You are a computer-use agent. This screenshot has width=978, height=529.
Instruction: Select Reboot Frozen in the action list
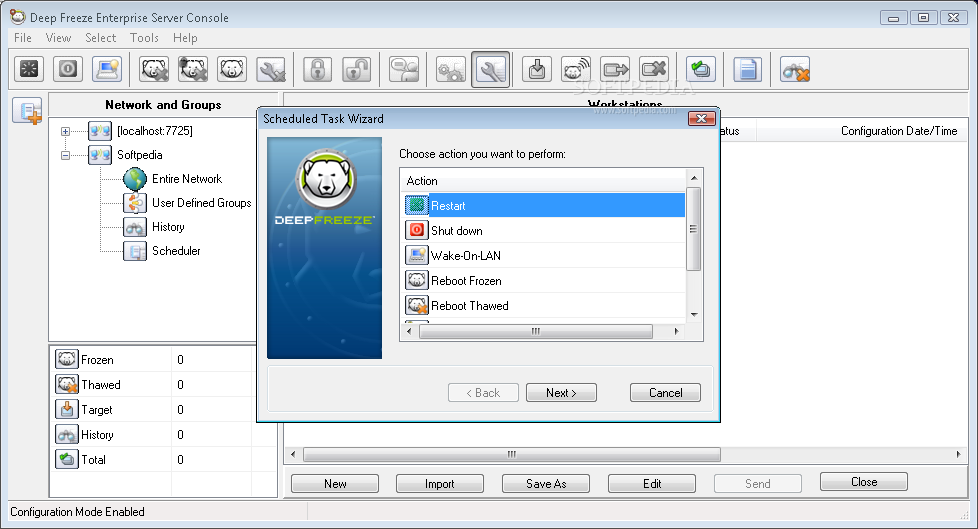[x=545, y=280]
